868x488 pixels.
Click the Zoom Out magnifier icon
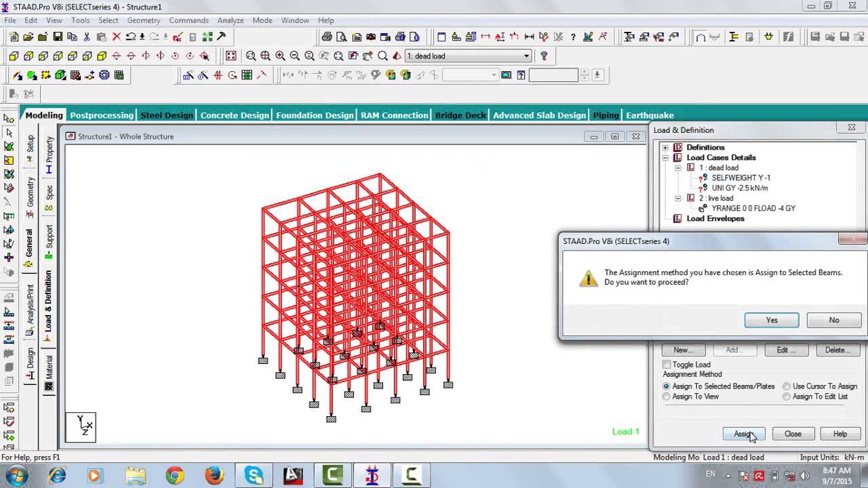[x=294, y=56]
